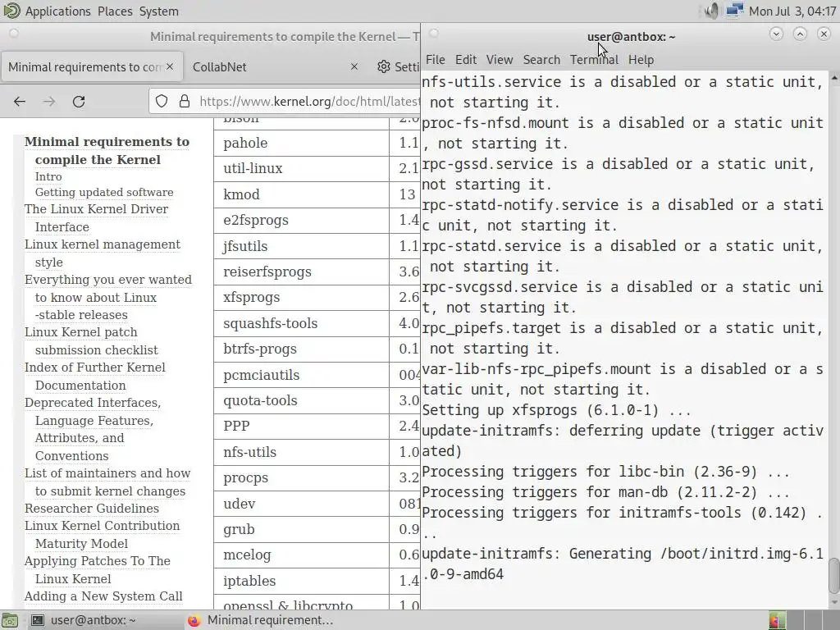This screenshot has height=630, width=840.
Task: Click the kernel.org URL address bar
Action: (x=309, y=101)
